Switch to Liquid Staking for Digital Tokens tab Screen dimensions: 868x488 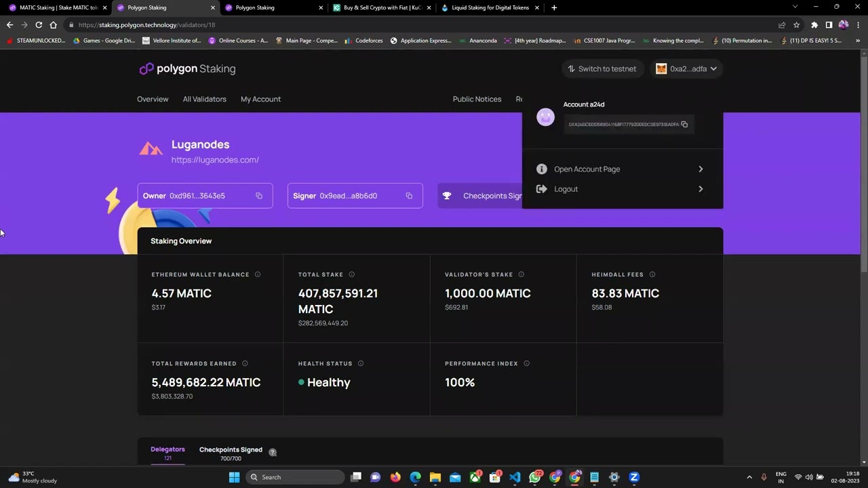click(488, 7)
